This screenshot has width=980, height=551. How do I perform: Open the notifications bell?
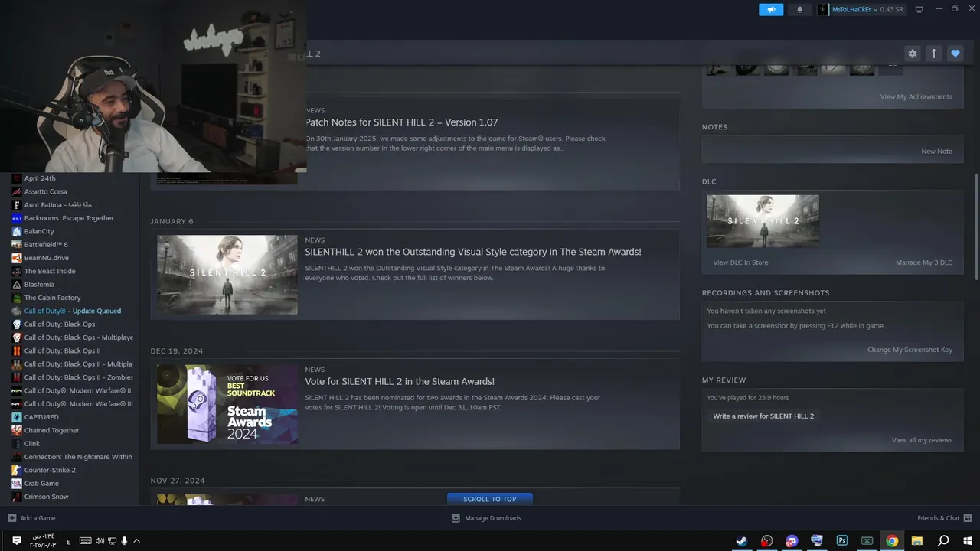pos(800,9)
